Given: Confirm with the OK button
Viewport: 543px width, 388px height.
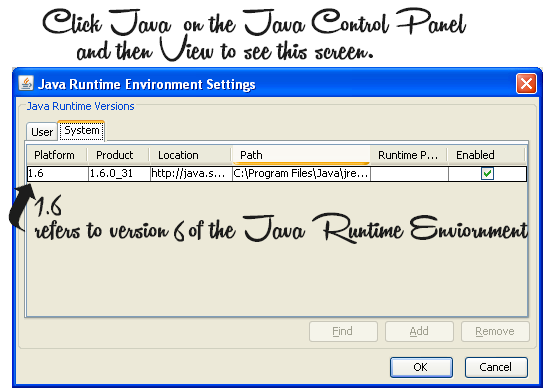Looking at the screenshot, I should point(421,367).
